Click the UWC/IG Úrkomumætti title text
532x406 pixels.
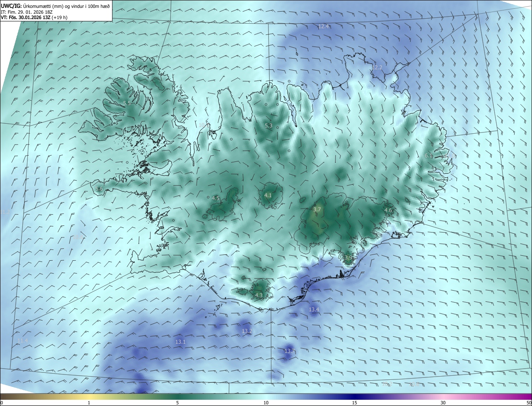point(55,5)
